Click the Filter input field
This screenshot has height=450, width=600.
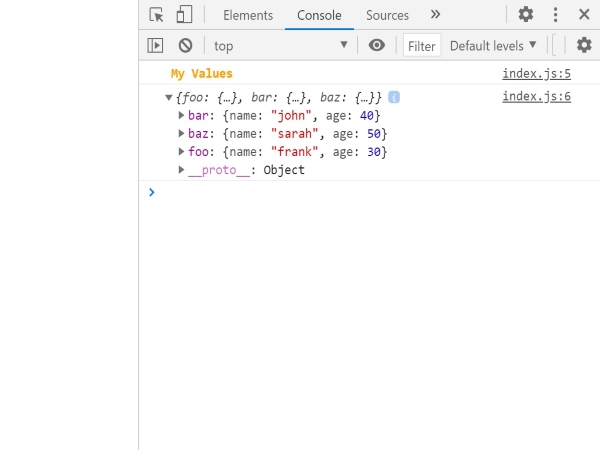pos(422,46)
